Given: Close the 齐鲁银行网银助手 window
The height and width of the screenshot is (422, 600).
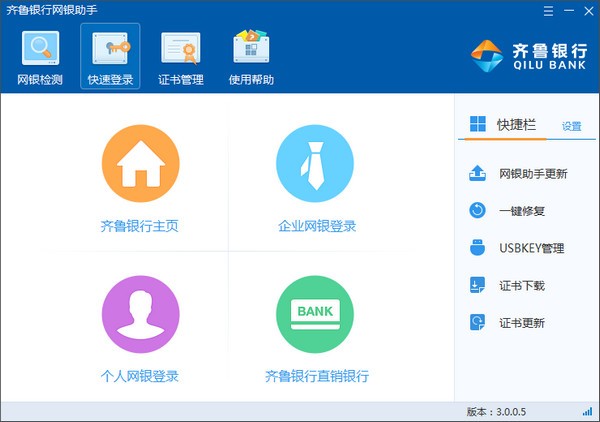Looking at the screenshot, I should (x=589, y=11).
